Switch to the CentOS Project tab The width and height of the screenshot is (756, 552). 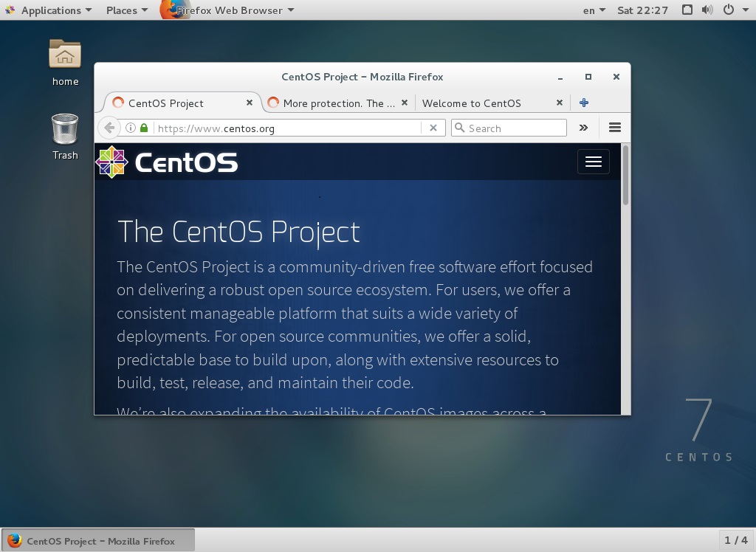(182, 103)
